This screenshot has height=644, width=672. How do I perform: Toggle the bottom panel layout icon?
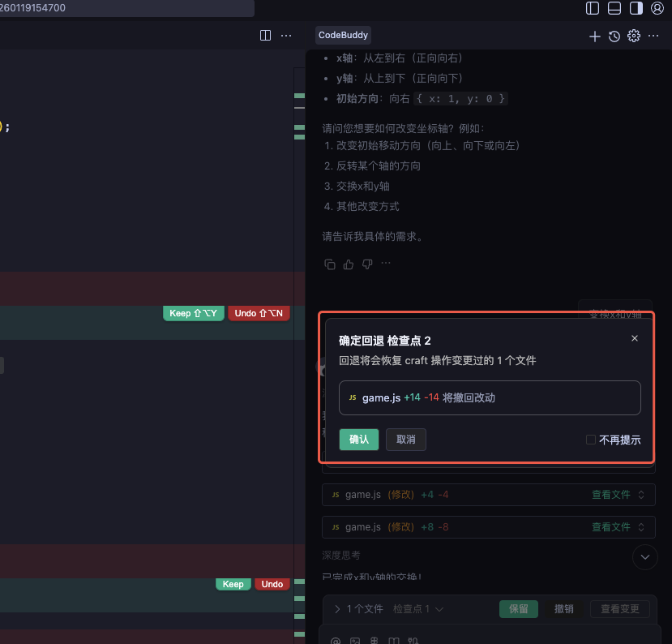pyautogui.click(x=614, y=8)
